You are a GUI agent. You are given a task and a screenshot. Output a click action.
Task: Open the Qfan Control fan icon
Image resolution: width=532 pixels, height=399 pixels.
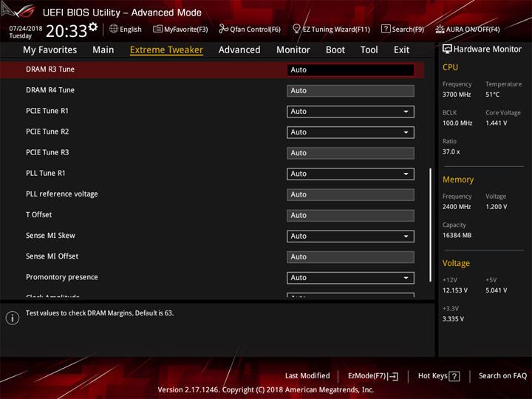pyautogui.click(x=223, y=29)
